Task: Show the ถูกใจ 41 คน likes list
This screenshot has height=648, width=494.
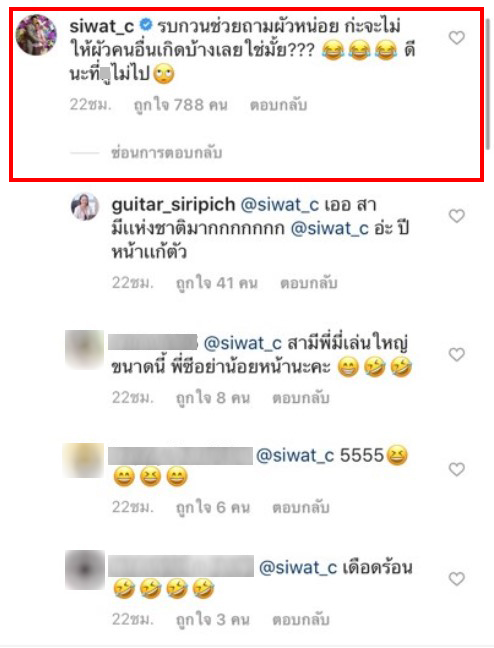Action: click(x=217, y=284)
